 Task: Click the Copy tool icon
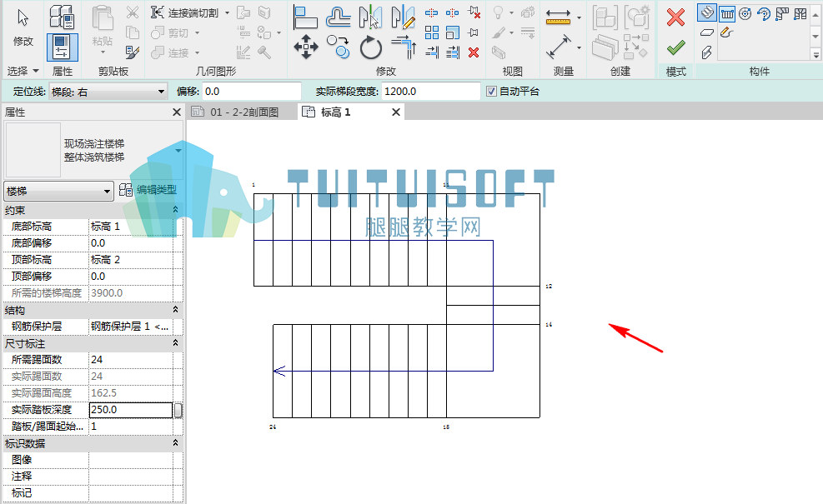pyautogui.click(x=338, y=47)
